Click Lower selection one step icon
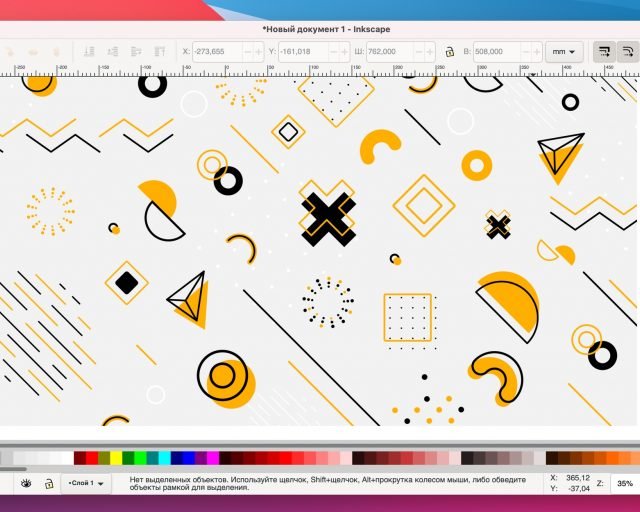 coord(113,52)
